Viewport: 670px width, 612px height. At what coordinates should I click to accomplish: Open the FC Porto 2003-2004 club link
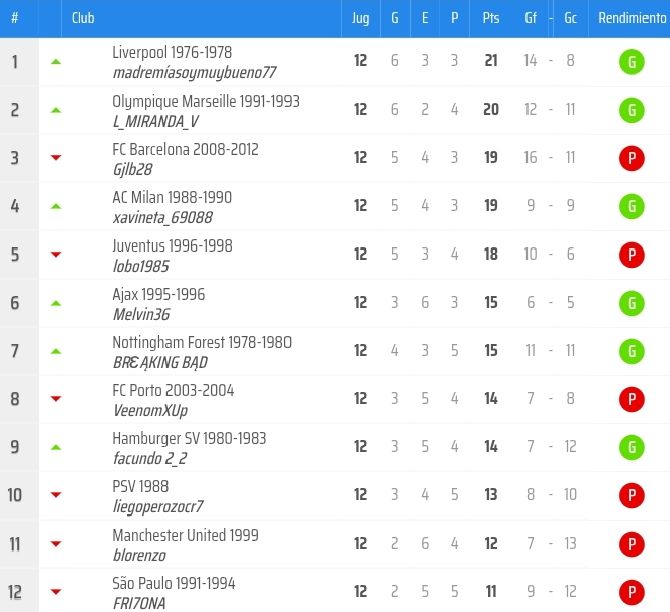[173, 390]
